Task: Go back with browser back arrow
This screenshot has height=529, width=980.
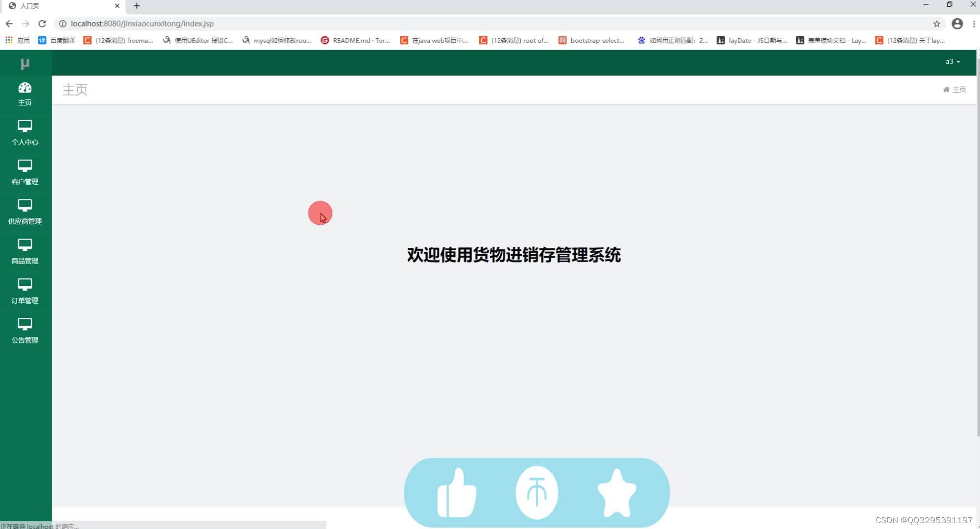Action: [9, 24]
